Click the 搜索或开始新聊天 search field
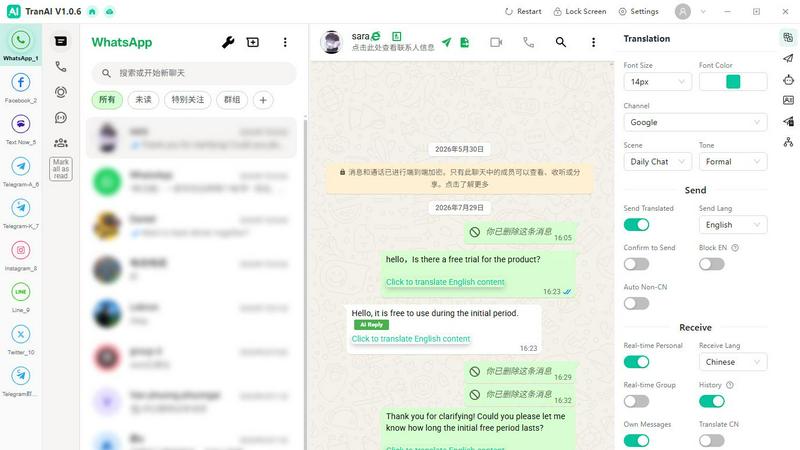The image size is (800, 450). tap(194, 73)
